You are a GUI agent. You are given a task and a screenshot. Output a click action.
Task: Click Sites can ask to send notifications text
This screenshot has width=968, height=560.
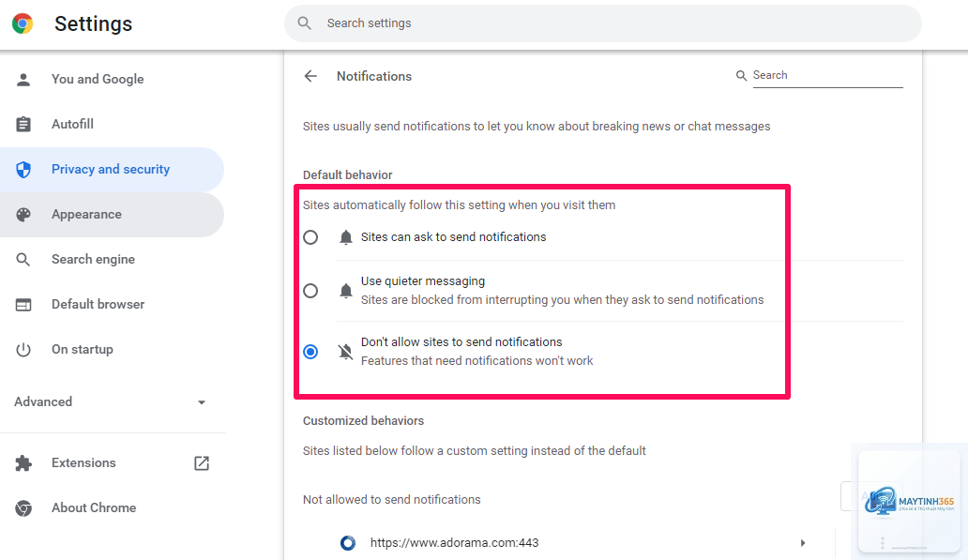coord(454,237)
